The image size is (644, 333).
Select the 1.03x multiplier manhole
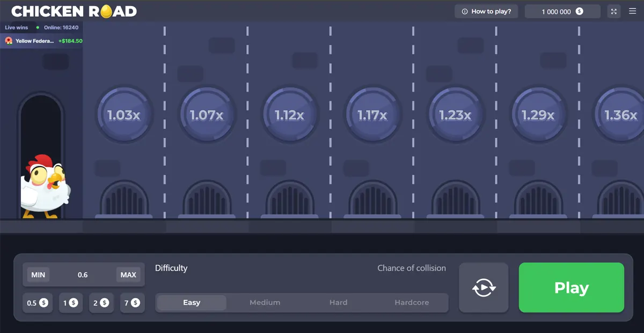[x=125, y=115]
